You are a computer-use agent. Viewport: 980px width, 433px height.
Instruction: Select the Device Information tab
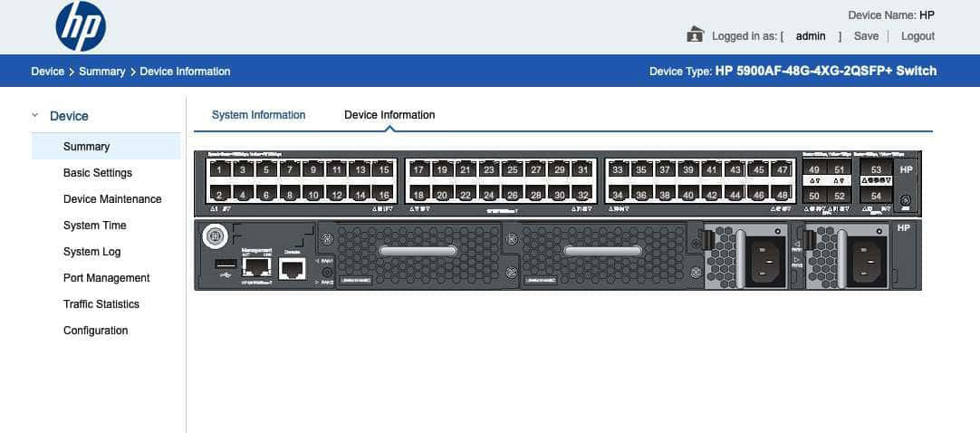point(389,115)
